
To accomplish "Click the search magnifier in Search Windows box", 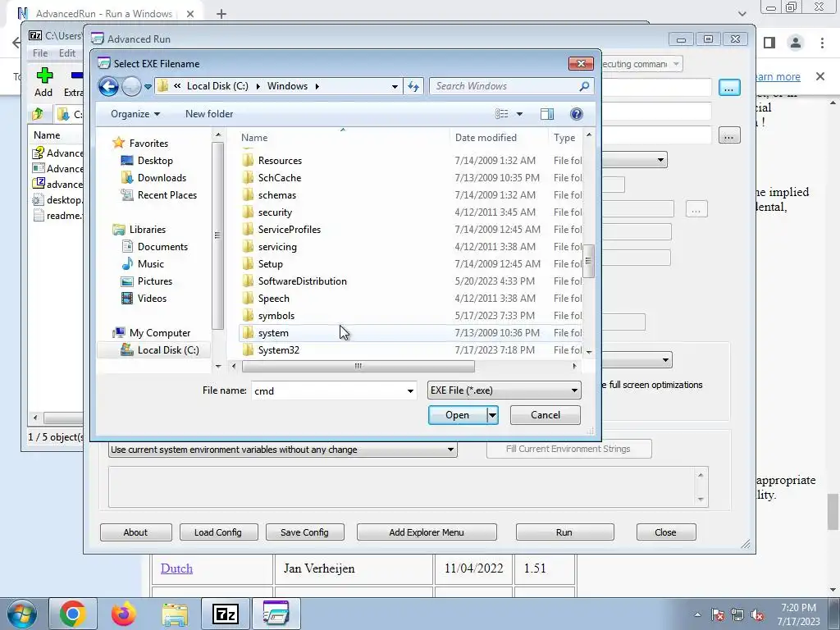I will click(584, 86).
